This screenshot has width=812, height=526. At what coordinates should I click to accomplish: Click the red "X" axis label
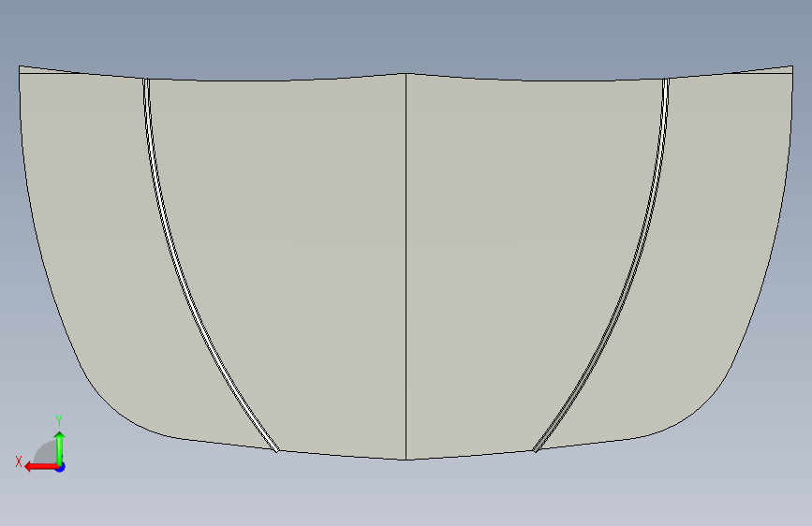click(19, 461)
